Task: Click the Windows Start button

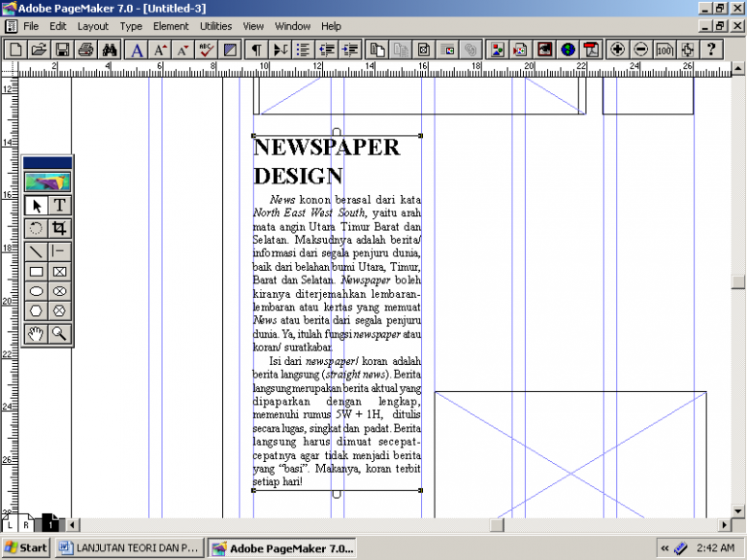Action: (26, 548)
